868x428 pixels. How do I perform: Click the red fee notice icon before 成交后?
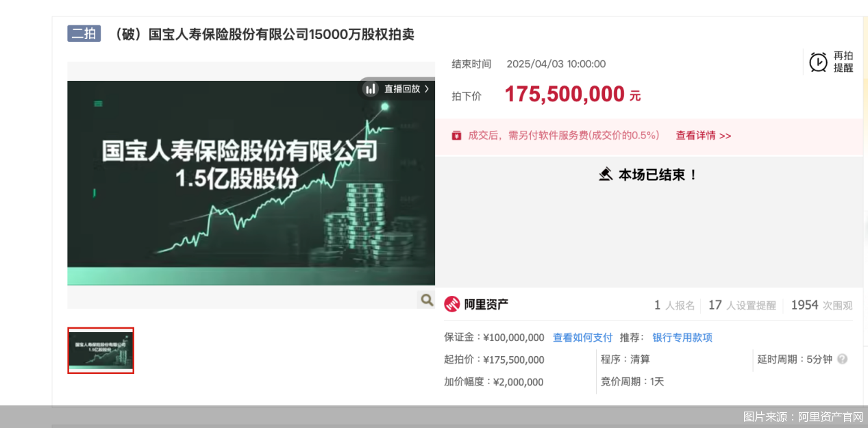[x=456, y=135]
